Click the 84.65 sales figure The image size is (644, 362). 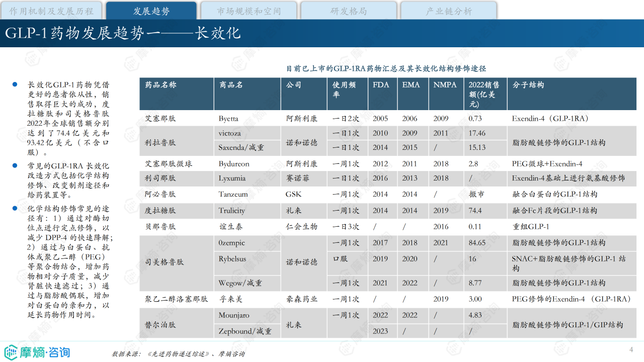(x=485, y=243)
